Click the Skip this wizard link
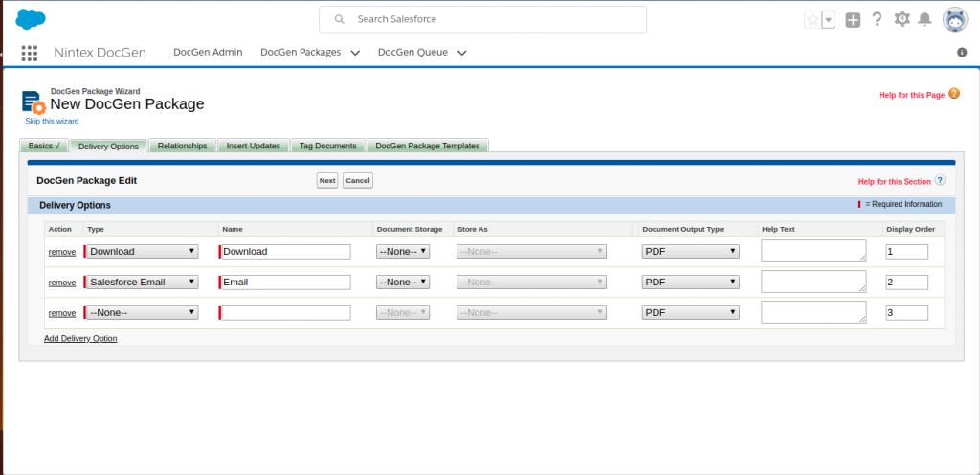Viewport: 980px width, 475px height. 52,121
